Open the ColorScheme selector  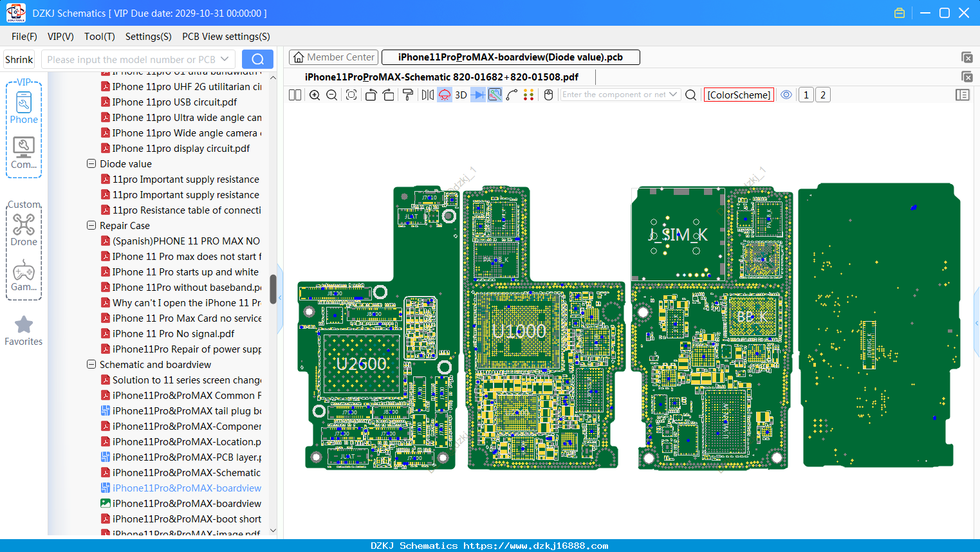(x=739, y=95)
